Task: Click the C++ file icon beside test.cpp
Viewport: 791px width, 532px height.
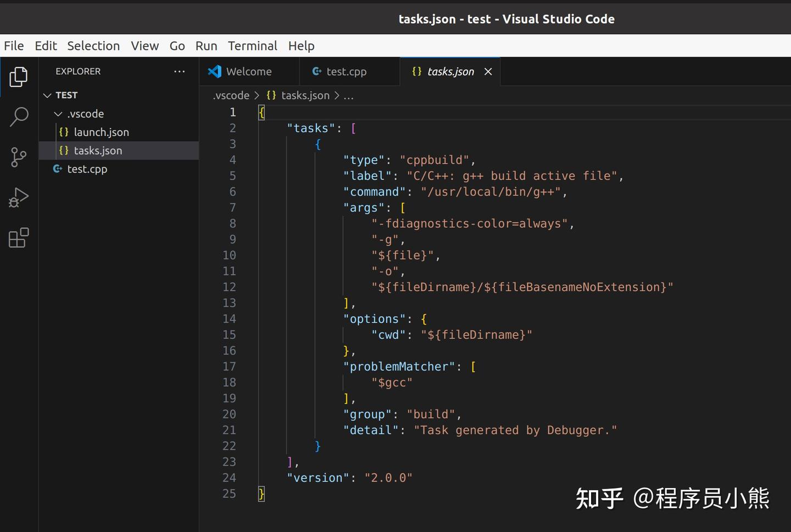Action: 57,169
